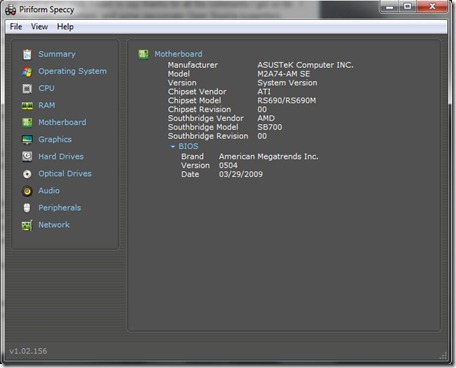The width and height of the screenshot is (456, 368).
Task: Collapse the BIOS section arrow
Action: [173, 146]
